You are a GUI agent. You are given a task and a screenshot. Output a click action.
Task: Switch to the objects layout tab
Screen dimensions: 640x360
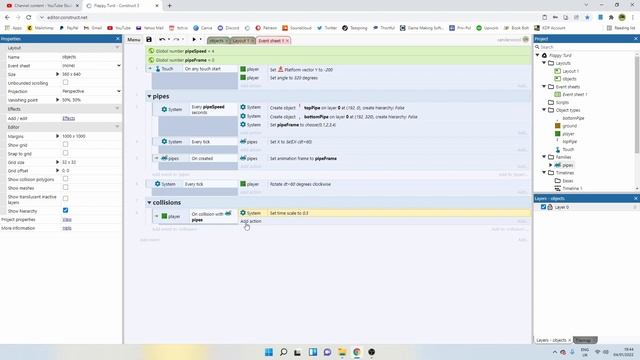coord(217,41)
